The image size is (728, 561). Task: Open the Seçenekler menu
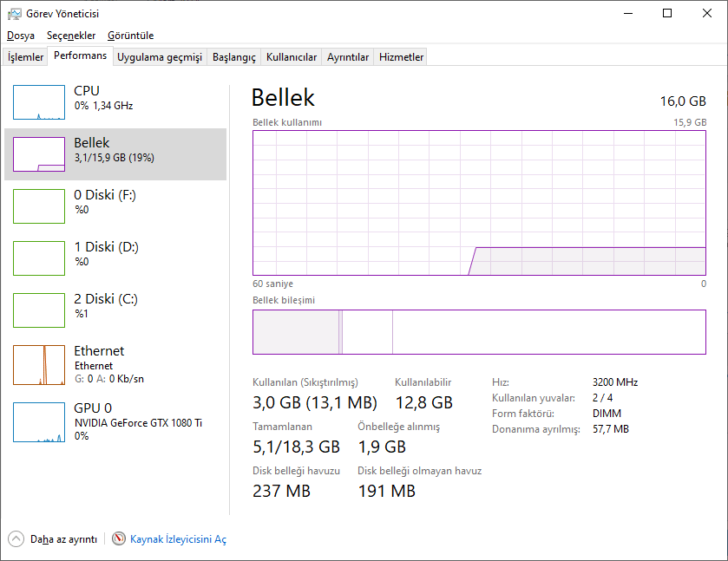pos(71,36)
